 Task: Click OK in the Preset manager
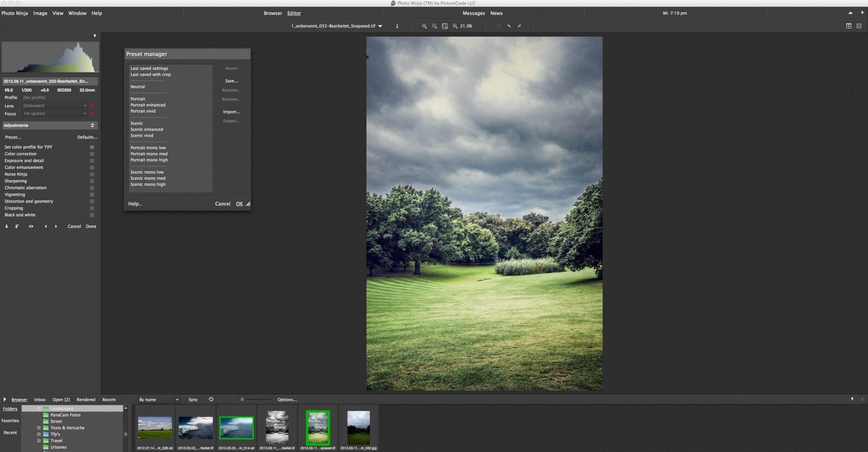coord(239,204)
